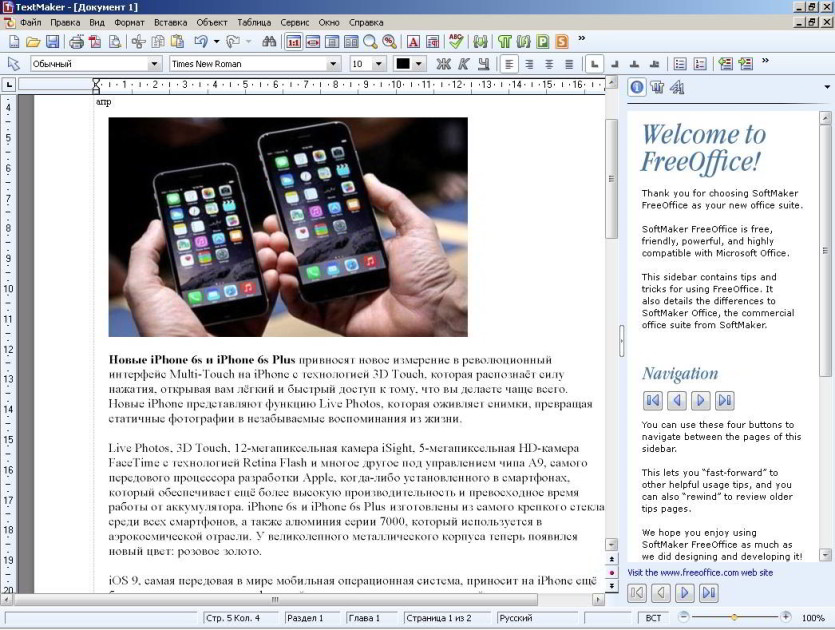Open the Правка menu
This screenshot has height=630, width=835.
point(65,22)
